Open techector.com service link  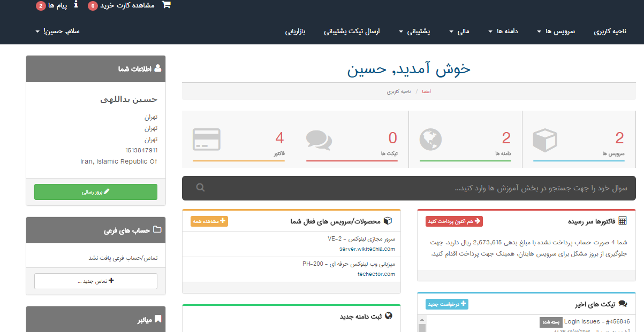click(x=376, y=274)
